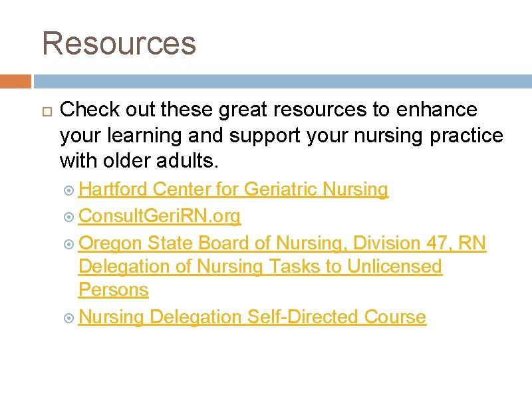Click the "Check out these great resources" text line

(269, 109)
